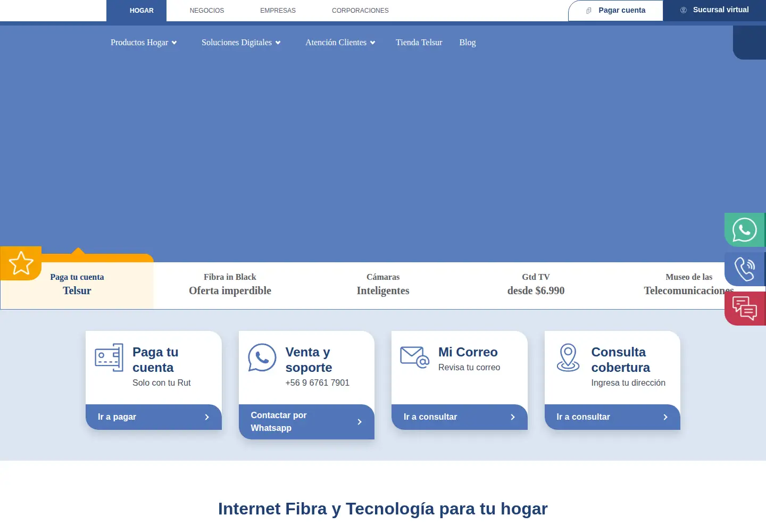The width and height of the screenshot is (766, 532).
Task: Select the Gtd TV desde $6.990 tab
Action: coord(536,285)
